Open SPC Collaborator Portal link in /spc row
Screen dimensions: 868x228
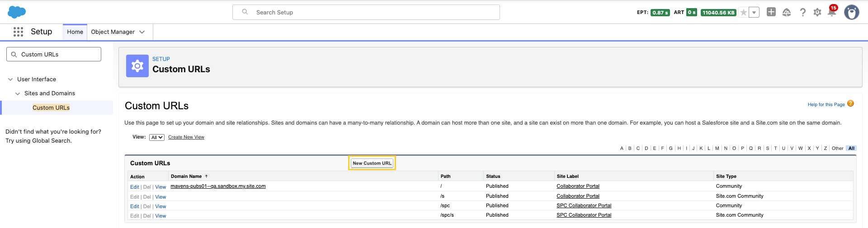[x=584, y=205]
